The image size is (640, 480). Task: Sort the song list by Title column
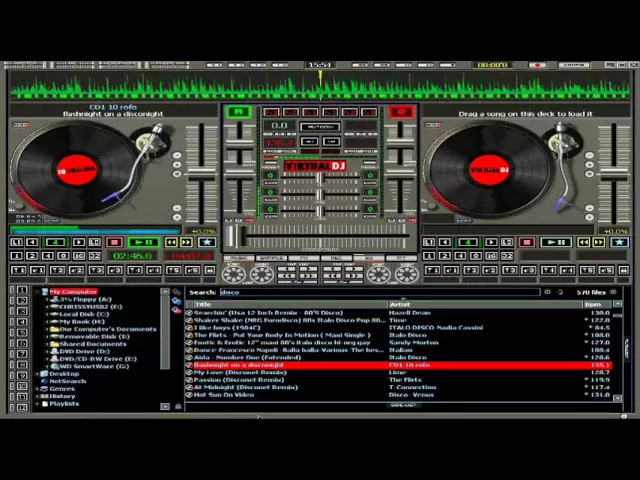tap(290, 304)
